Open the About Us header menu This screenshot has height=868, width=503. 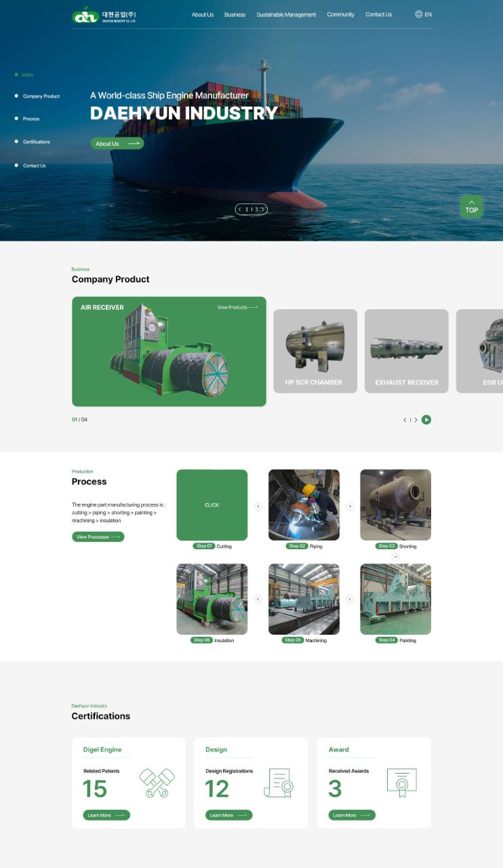point(202,14)
